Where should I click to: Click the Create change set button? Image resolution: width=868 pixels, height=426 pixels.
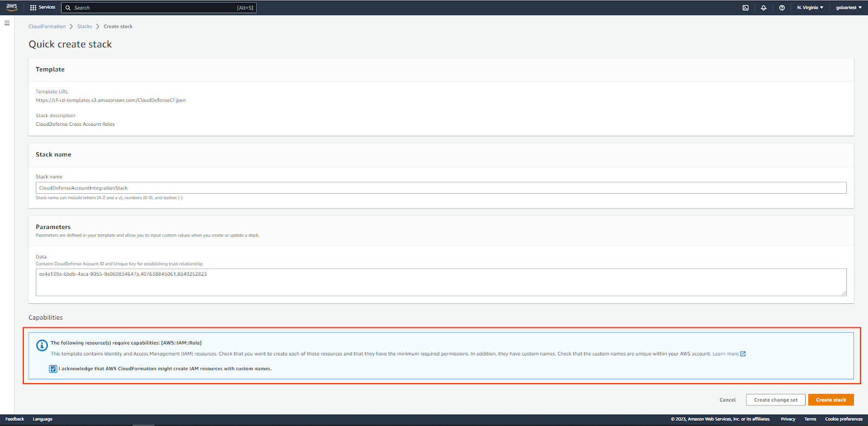coord(776,400)
